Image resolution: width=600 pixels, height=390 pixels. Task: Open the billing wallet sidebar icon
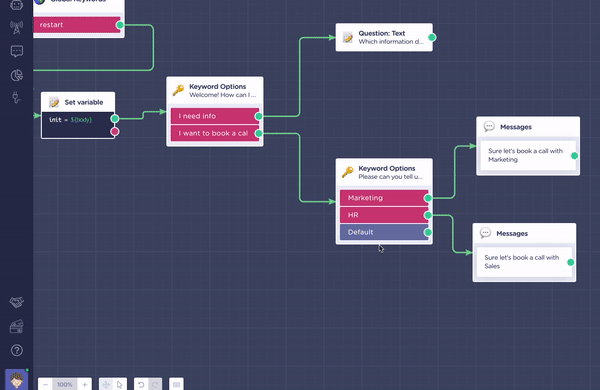point(16,326)
